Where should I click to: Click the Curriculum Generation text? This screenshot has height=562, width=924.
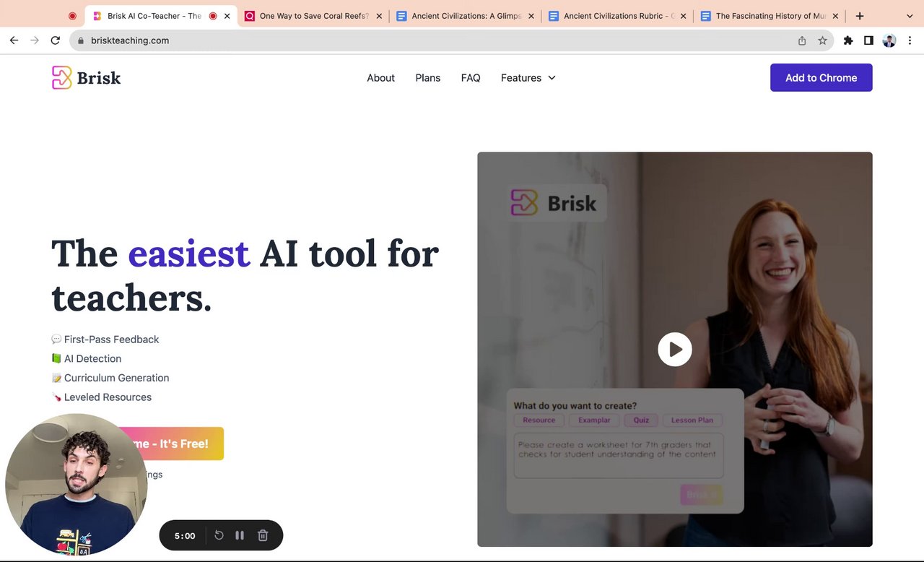pyautogui.click(x=116, y=378)
